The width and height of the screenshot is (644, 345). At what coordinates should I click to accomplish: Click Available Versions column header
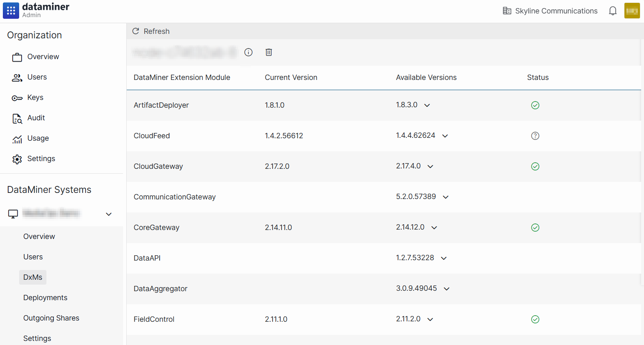(426, 77)
